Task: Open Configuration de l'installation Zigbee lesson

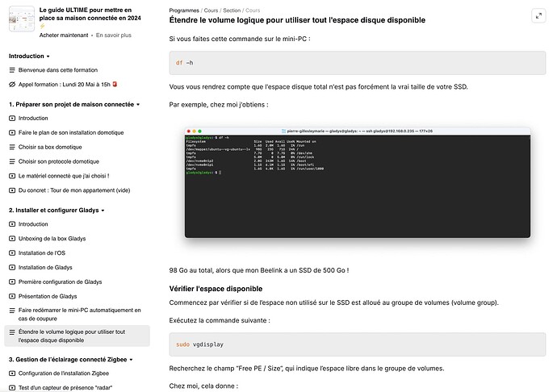Action: (64, 373)
